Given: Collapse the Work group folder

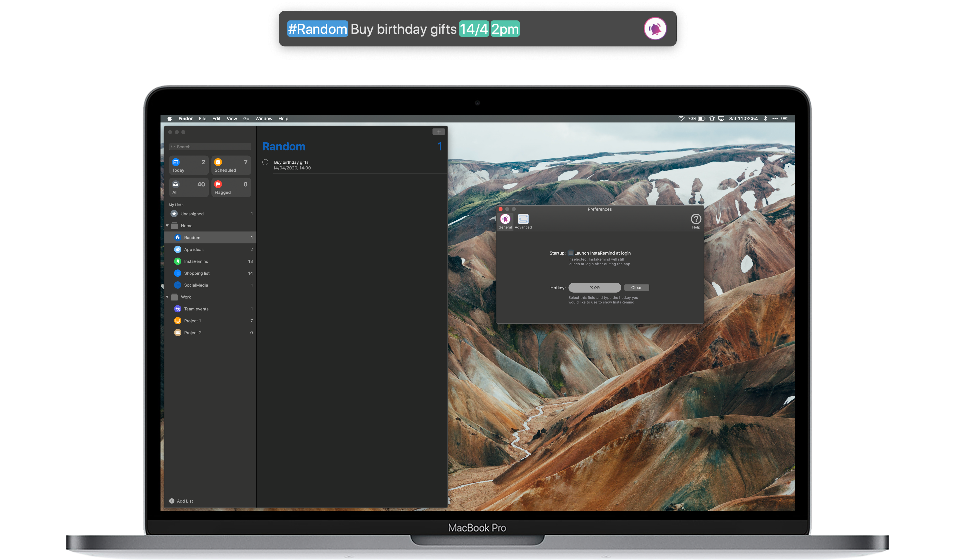Looking at the screenshot, I should click(167, 297).
